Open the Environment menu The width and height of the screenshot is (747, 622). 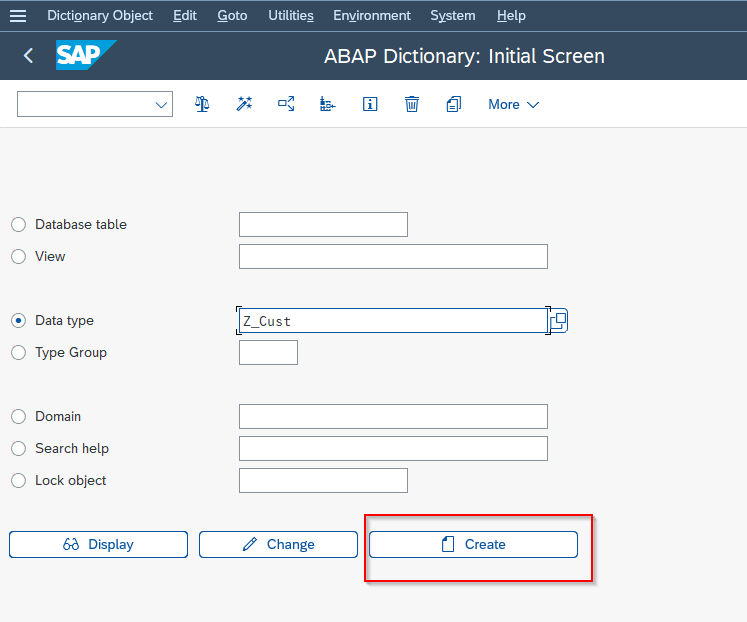click(371, 16)
